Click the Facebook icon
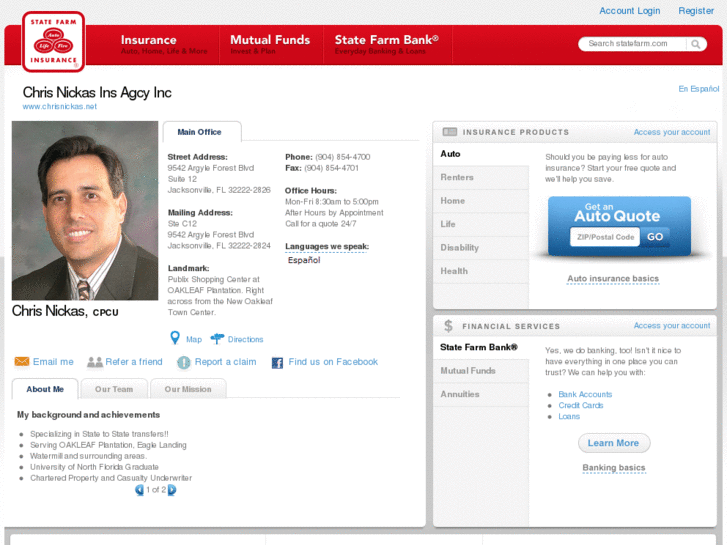 (x=278, y=362)
